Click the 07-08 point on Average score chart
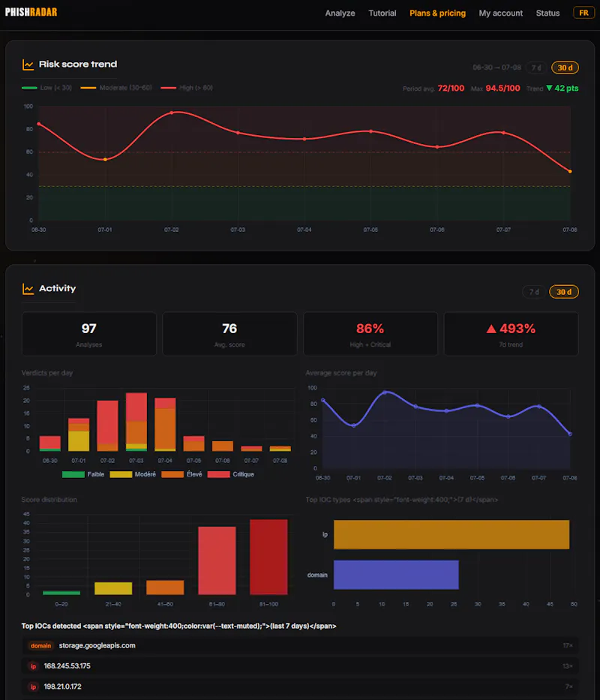The image size is (600, 700). click(570, 434)
